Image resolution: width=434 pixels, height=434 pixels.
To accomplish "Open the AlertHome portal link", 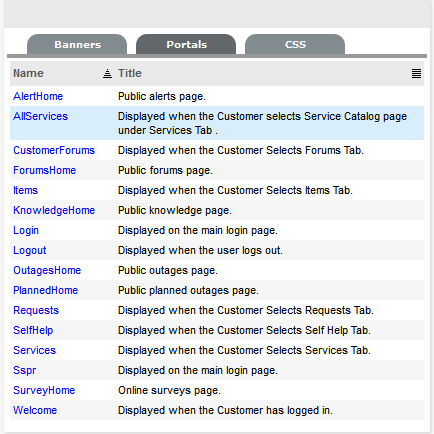I will [38, 96].
